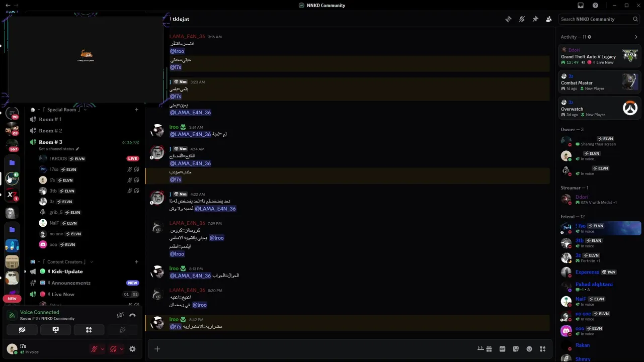Open output device dropdown beside headphones
This screenshot has height=362, width=644.
click(x=121, y=349)
